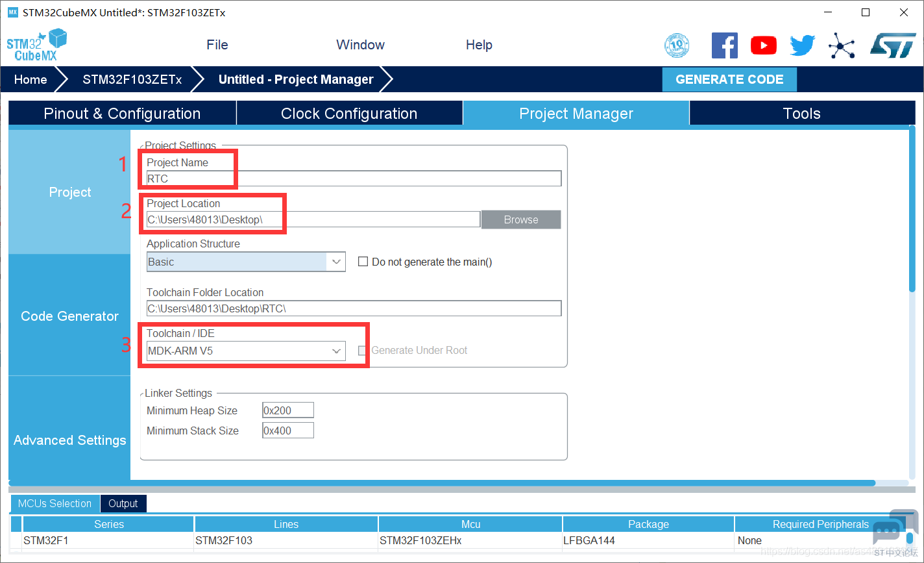
Task: Open the File menu
Action: [x=217, y=45]
